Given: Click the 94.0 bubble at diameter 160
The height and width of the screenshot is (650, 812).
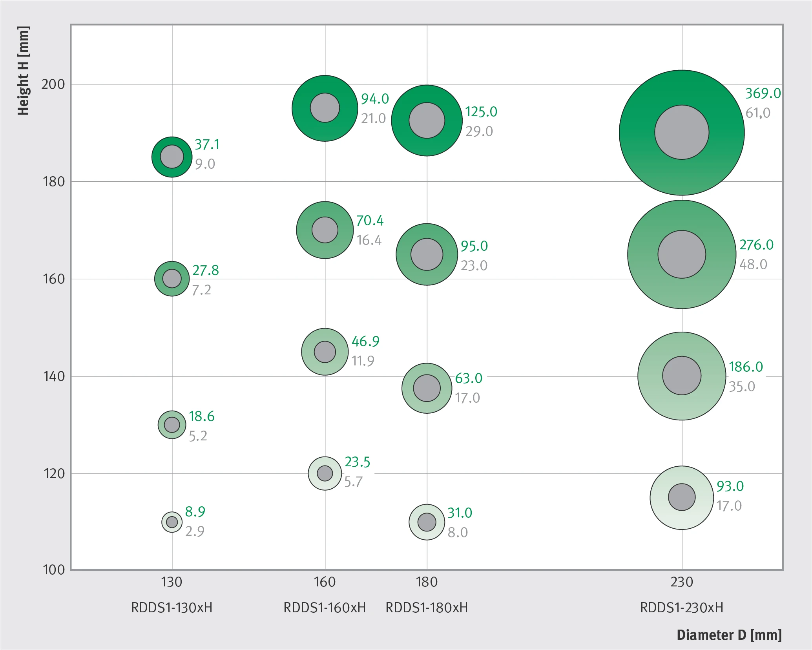Looking at the screenshot, I should pos(325,108).
